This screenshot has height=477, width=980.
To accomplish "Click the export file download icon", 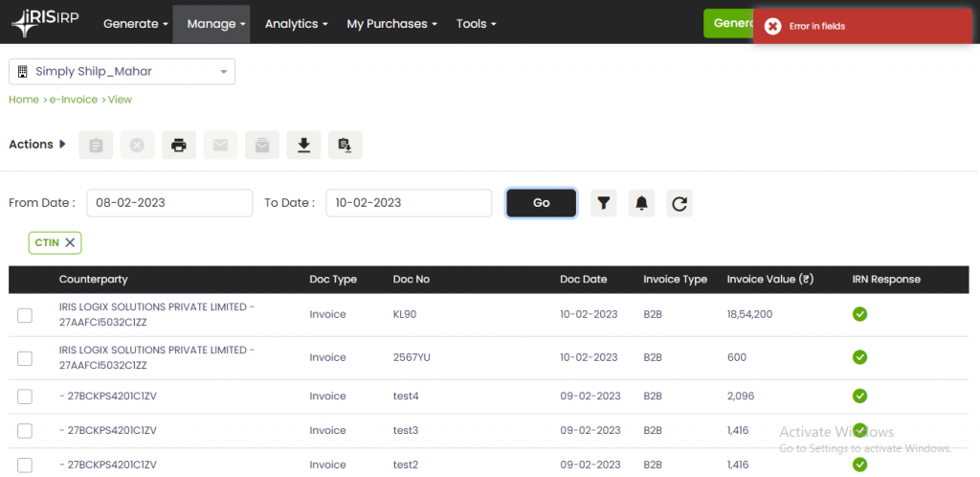I will pos(345,146).
